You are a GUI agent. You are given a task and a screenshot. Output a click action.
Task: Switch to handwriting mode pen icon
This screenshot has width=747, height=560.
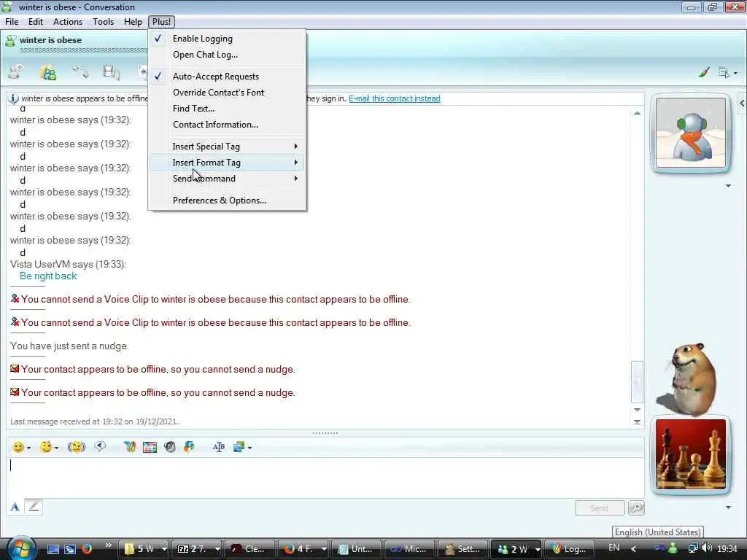34,507
